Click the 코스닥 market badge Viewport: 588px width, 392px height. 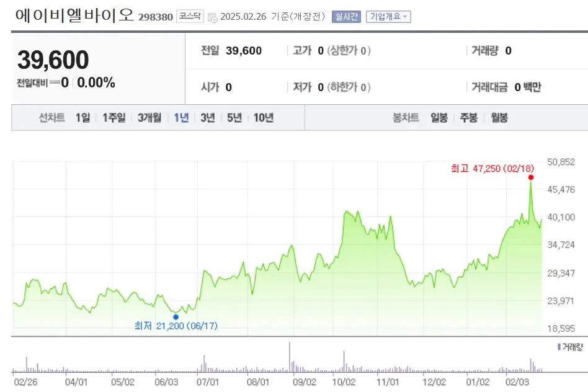[191, 17]
